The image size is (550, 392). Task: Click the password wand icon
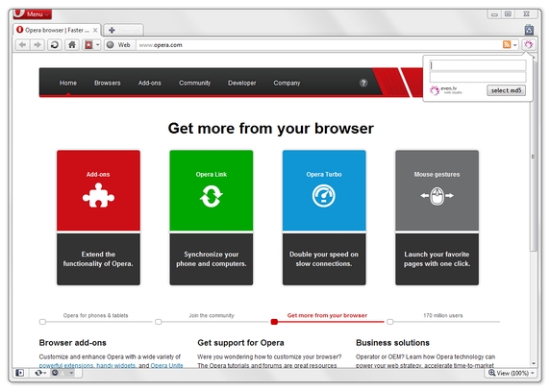coord(88,45)
